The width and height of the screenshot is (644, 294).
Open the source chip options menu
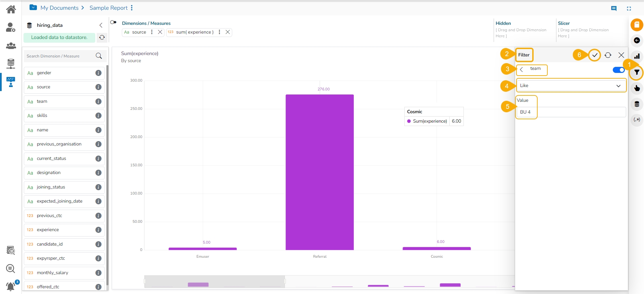pyautogui.click(x=152, y=32)
